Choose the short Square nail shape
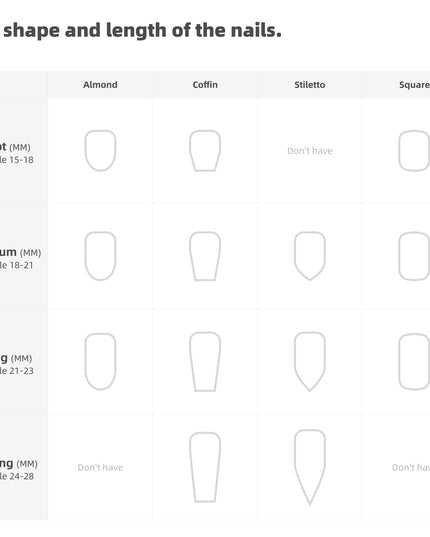Viewport: 430px width, 537px height. click(x=414, y=150)
